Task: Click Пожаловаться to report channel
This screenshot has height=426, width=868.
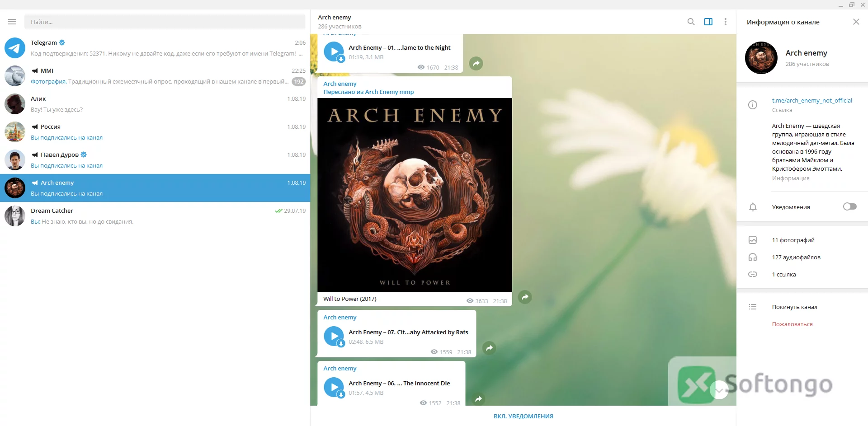Action: pos(792,324)
